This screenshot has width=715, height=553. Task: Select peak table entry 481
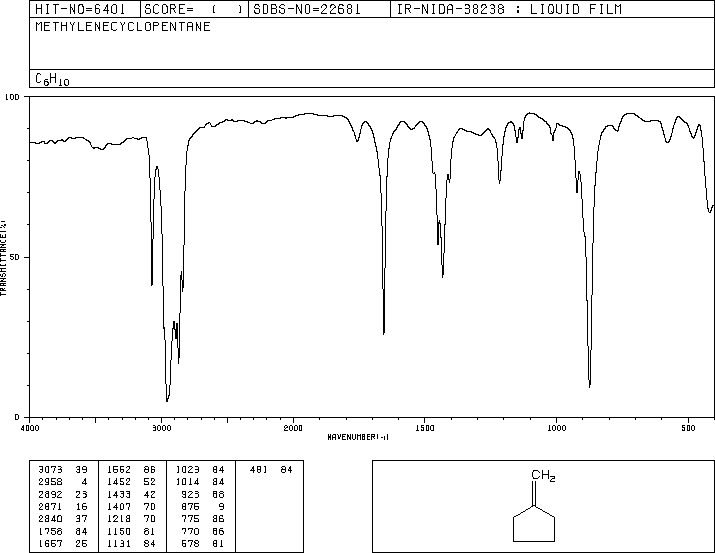point(259,470)
